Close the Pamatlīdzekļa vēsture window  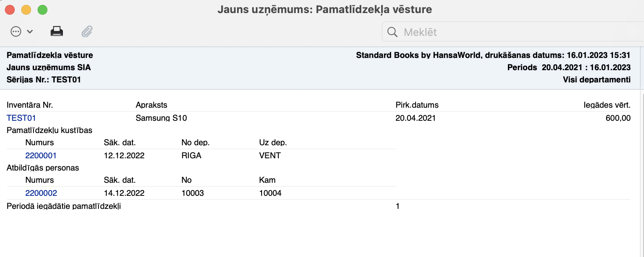click(10, 10)
